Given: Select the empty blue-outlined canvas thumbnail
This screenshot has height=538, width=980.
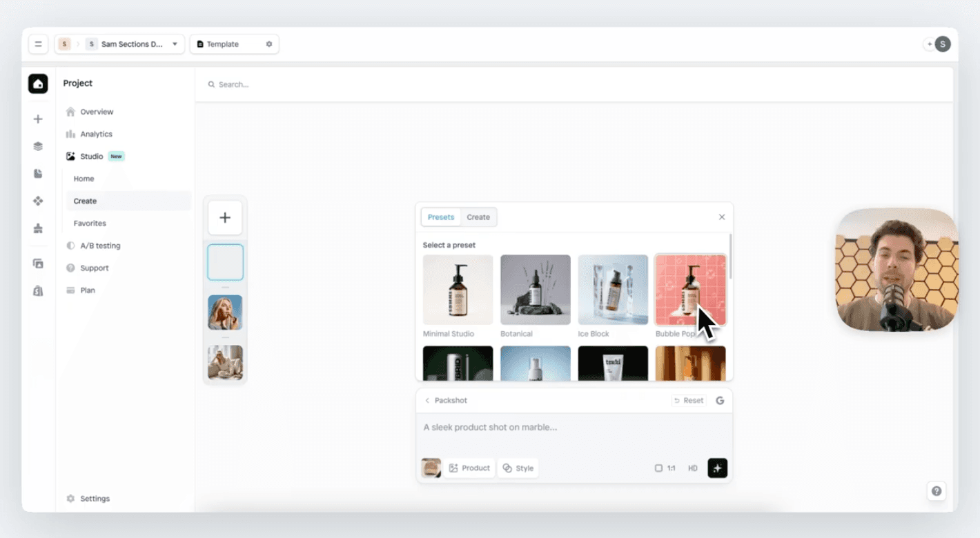Looking at the screenshot, I should (225, 262).
